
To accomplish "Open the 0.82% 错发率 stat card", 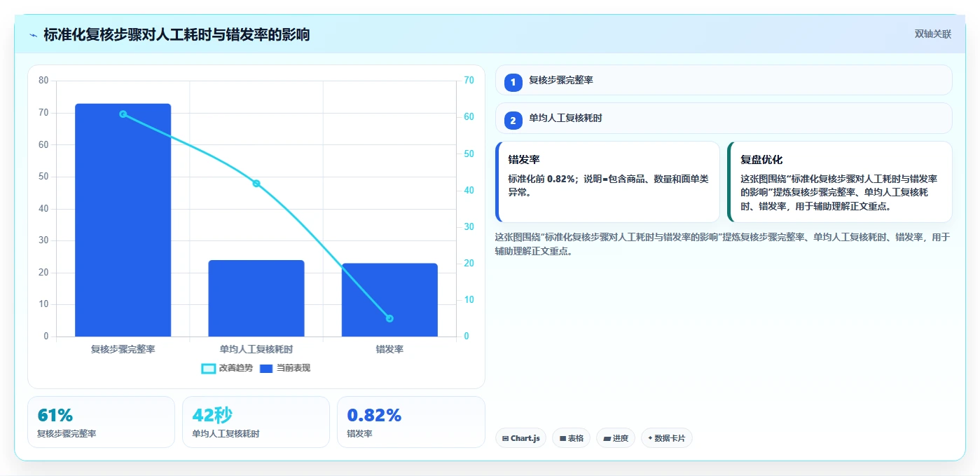I will click(411, 422).
